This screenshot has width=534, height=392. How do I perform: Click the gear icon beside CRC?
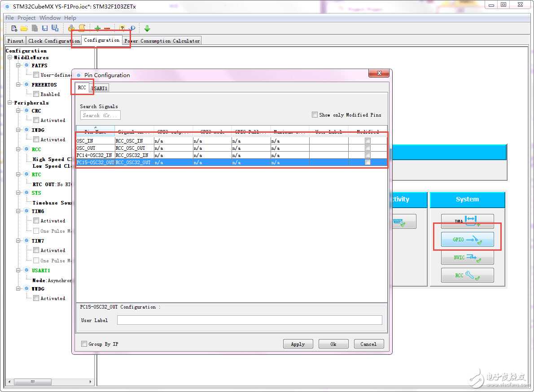pos(26,111)
